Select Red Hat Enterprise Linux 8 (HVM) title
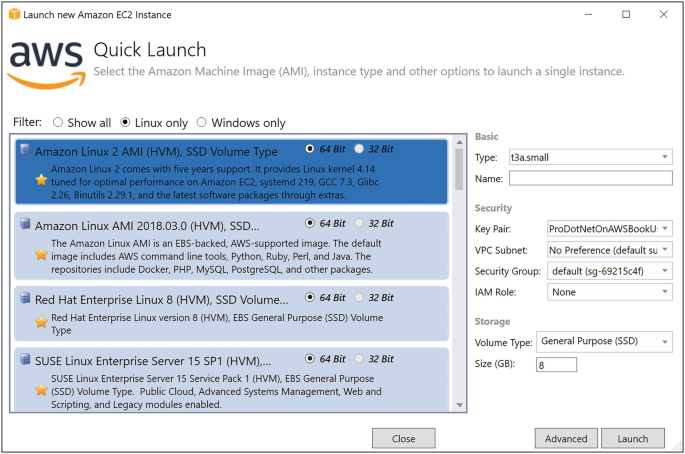685x454 pixels. click(x=162, y=300)
